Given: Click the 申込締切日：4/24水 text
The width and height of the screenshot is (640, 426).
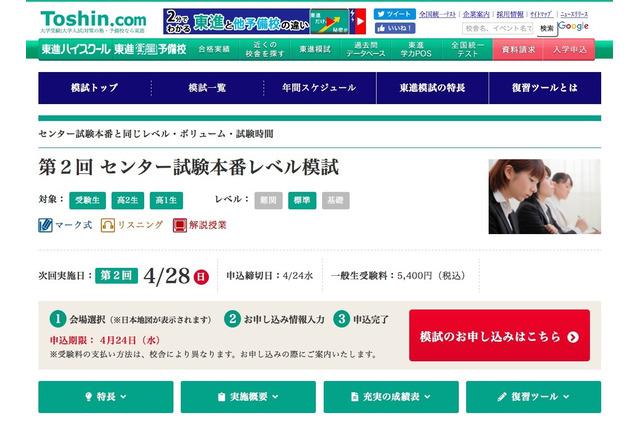Looking at the screenshot, I should (269, 276).
